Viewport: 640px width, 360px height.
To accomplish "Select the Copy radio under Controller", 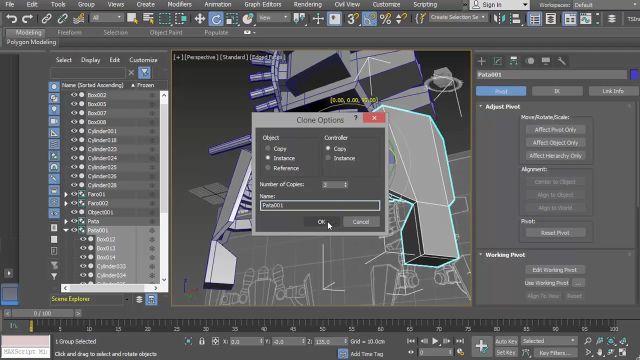I will (328, 149).
